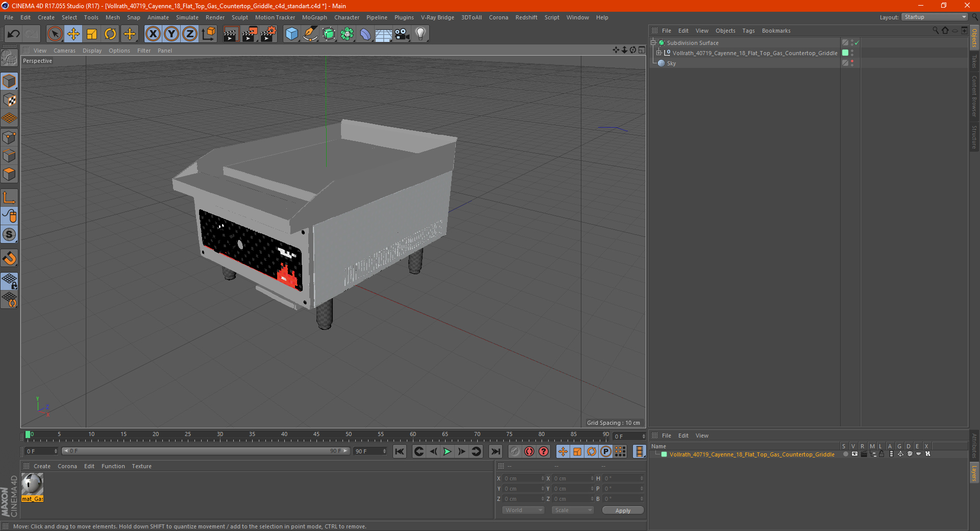Open Material Manager Texture menu
The width and height of the screenshot is (980, 531).
[x=141, y=466]
